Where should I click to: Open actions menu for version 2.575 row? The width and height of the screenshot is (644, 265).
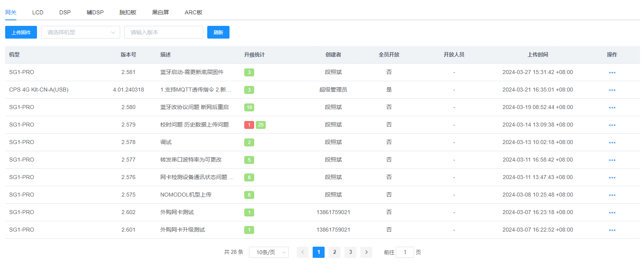point(612,195)
